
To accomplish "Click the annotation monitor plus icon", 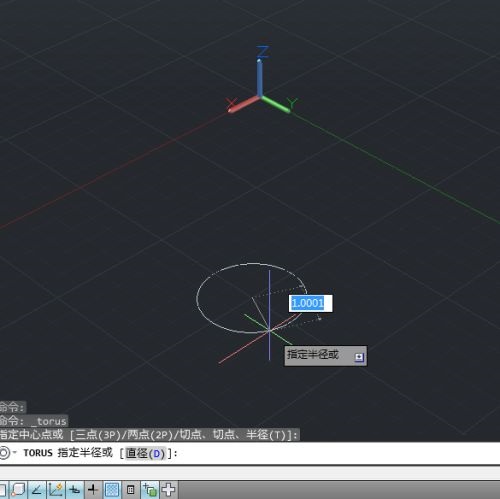I will (168, 489).
